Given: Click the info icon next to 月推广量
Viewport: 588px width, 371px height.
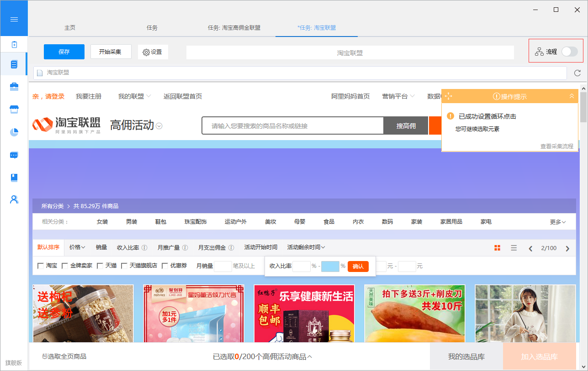Looking at the screenshot, I should pos(185,248).
